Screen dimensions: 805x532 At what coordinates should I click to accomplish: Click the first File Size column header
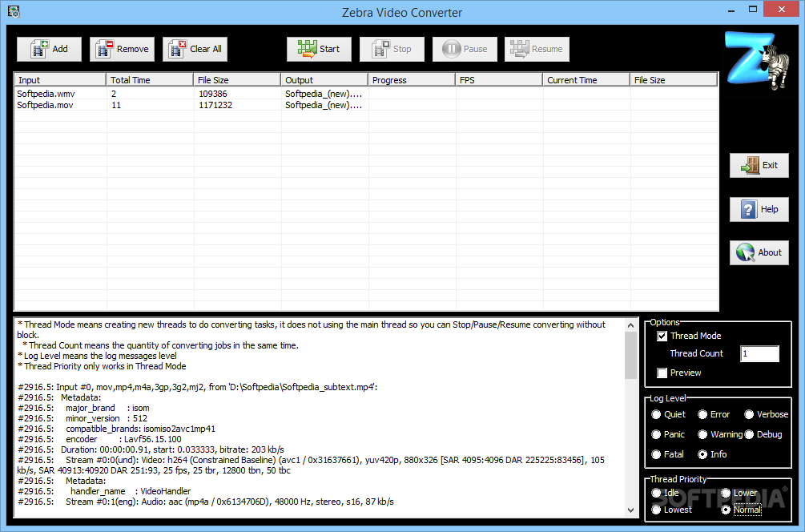click(x=236, y=80)
